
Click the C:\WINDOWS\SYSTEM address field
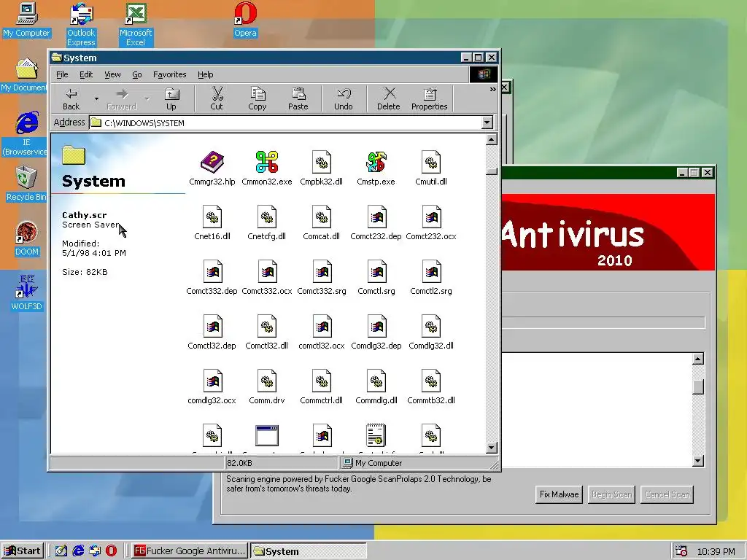286,122
